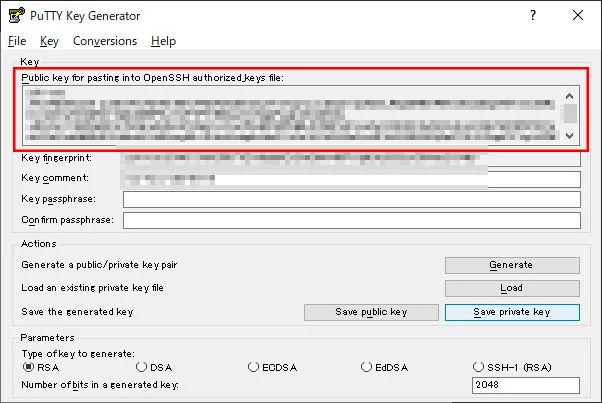Click the number of bits field showing 2048
602x403 pixels.
(x=526, y=385)
